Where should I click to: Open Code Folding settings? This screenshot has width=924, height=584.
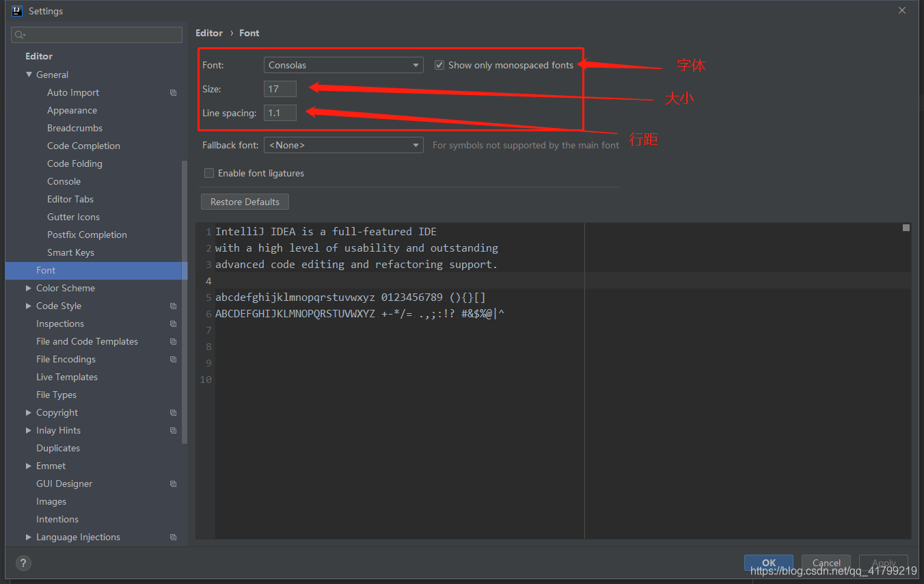pos(74,163)
